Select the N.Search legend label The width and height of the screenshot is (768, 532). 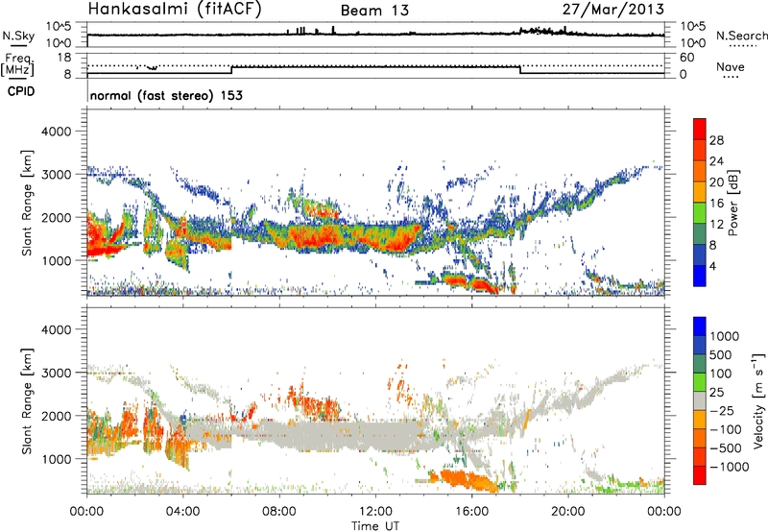[741, 36]
